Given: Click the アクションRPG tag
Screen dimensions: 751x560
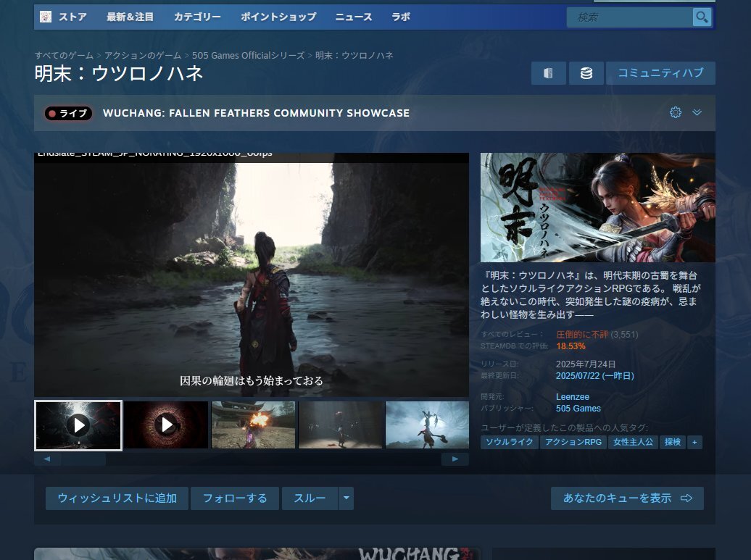Looking at the screenshot, I should pyautogui.click(x=573, y=442).
